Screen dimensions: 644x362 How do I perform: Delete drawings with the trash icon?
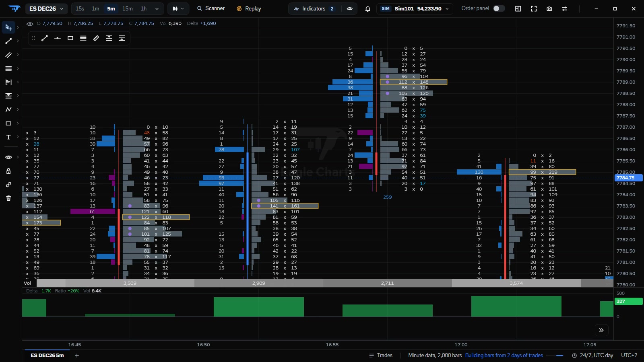click(x=8, y=198)
